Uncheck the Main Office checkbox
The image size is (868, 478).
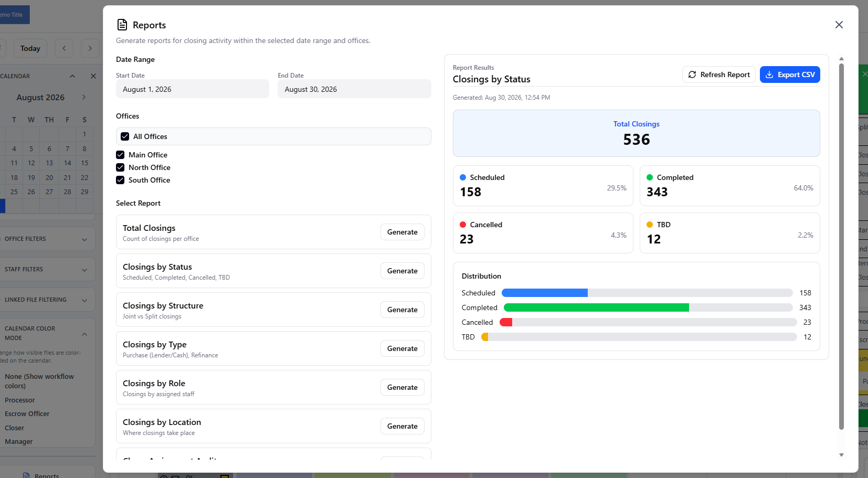tap(120, 155)
